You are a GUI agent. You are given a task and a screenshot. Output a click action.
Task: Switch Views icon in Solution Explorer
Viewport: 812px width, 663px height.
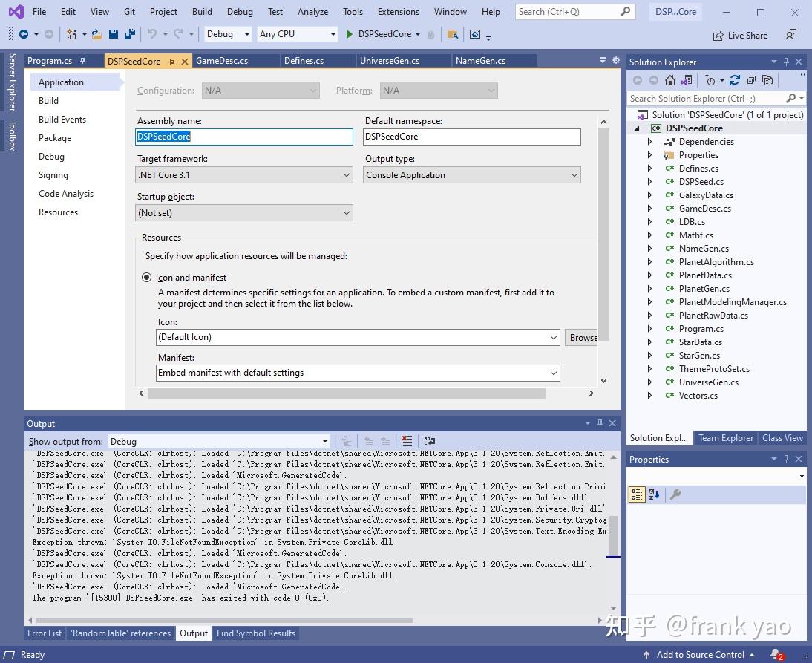(687, 80)
